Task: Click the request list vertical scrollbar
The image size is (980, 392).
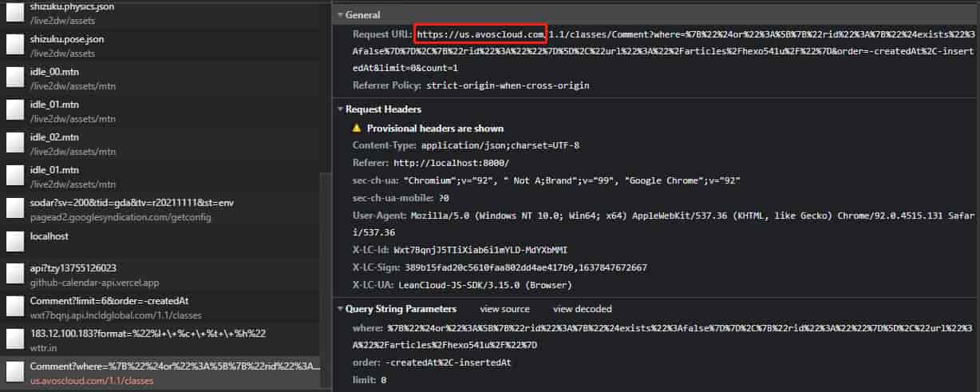Action: point(324,279)
